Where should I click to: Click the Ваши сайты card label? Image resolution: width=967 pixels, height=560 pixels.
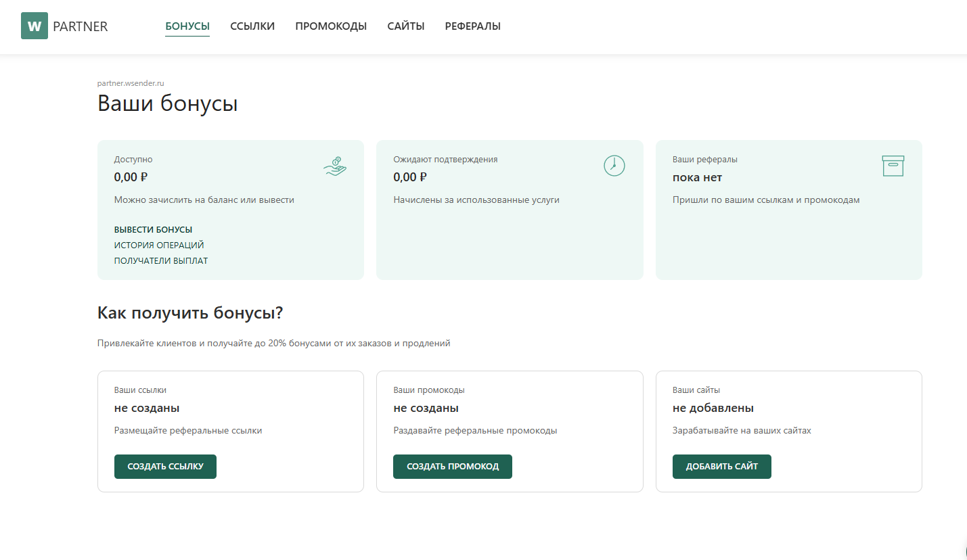696,390
